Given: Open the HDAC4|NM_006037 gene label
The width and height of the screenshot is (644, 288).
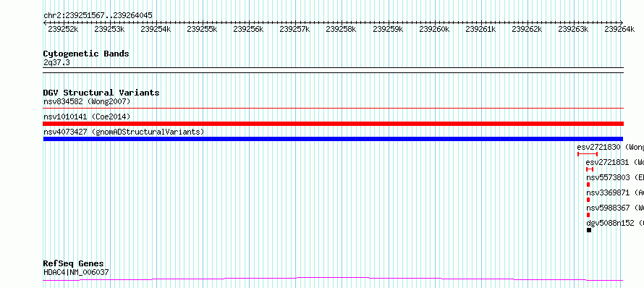Looking at the screenshot, I should coord(76,272).
